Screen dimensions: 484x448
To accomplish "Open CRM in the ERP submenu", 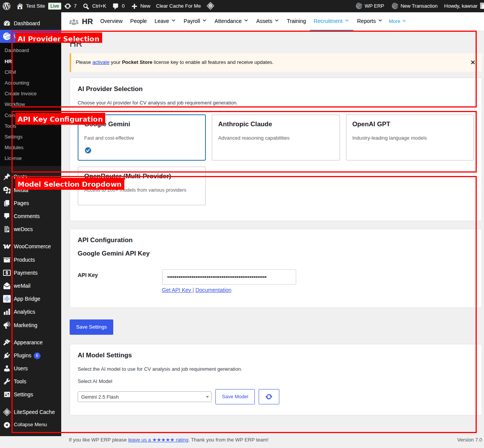I will tap(10, 72).
